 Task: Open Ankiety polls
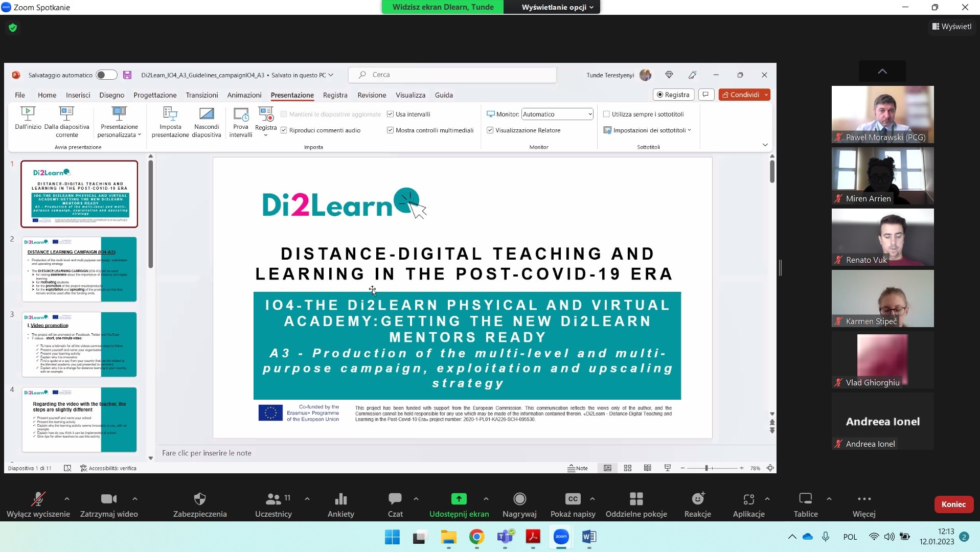[x=340, y=504]
